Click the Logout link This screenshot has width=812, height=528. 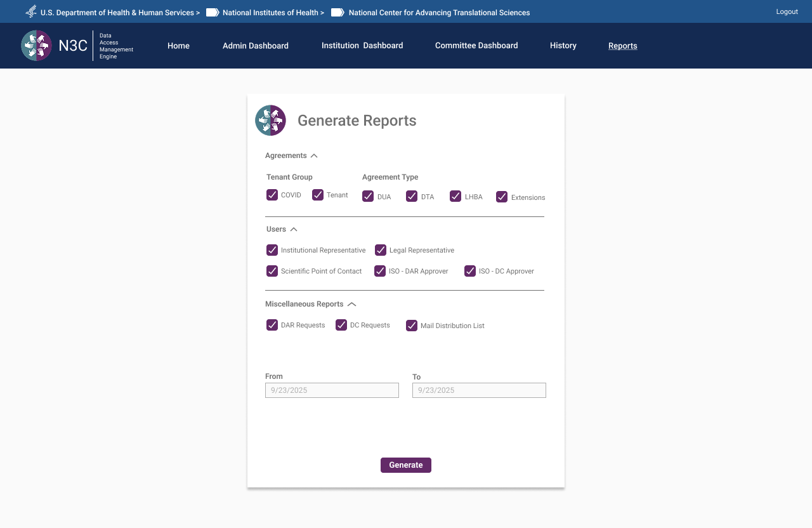[x=787, y=11]
